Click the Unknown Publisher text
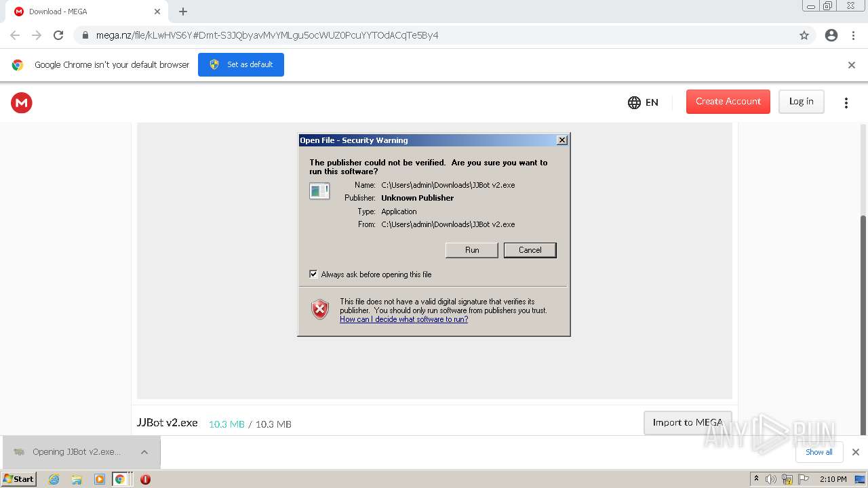 pyautogui.click(x=418, y=198)
